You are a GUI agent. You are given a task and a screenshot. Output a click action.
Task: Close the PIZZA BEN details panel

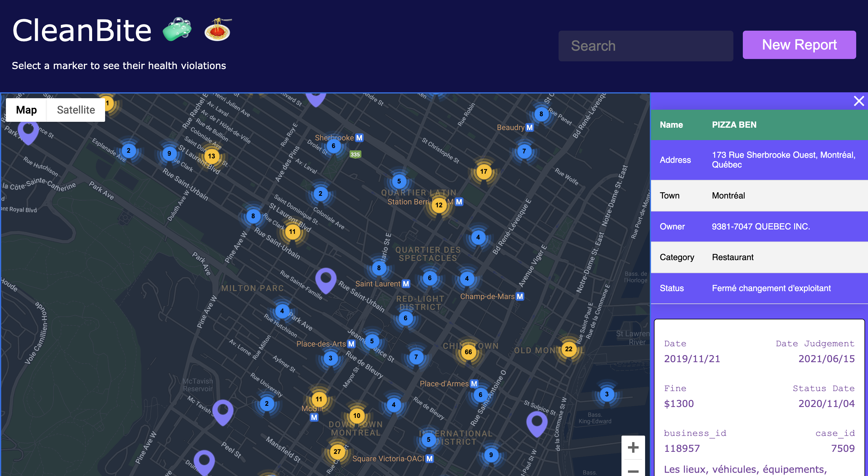pos(859,101)
